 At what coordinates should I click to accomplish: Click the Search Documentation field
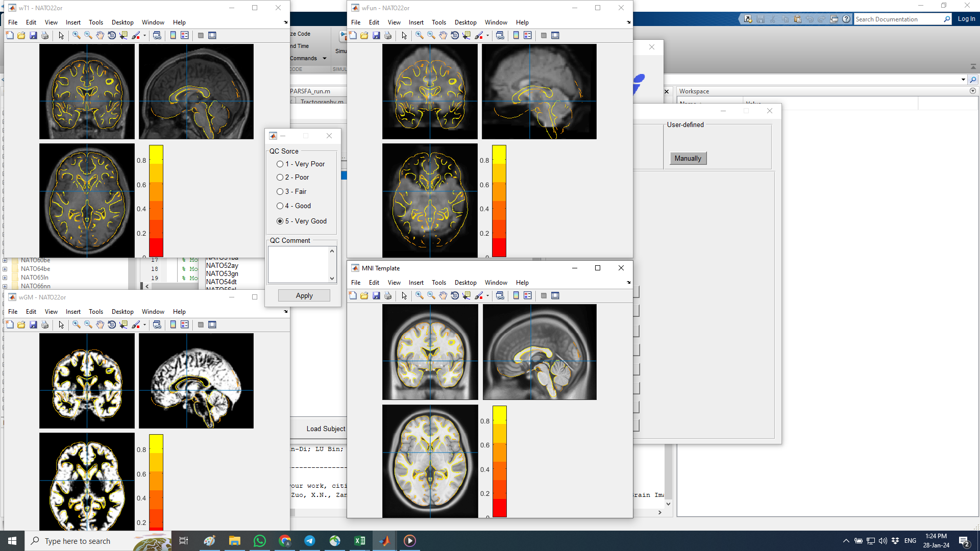pyautogui.click(x=899, y=19)
